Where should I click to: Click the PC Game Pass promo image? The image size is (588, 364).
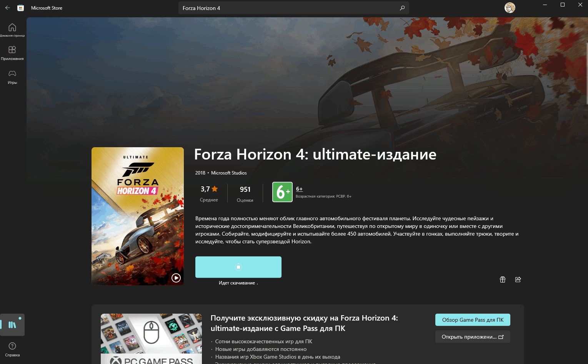click(x=151, y=339)
